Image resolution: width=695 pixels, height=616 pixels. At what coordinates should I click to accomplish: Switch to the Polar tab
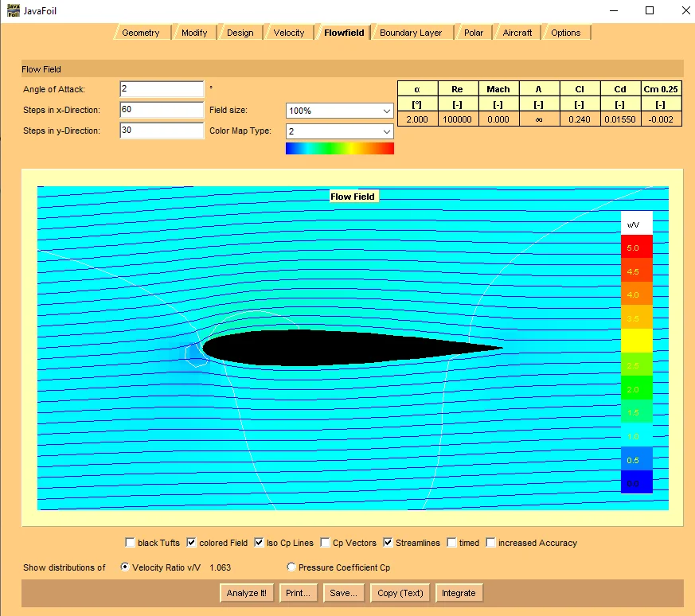coord(474,33)
